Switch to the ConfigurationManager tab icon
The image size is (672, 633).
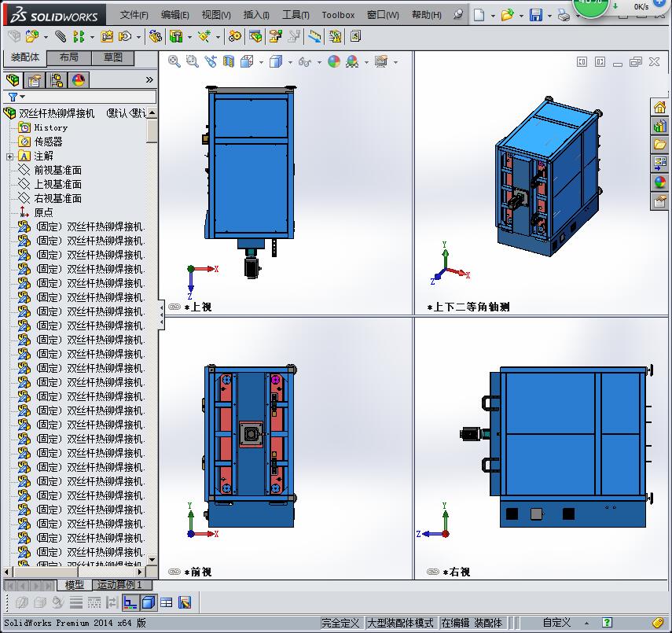[x=56, y=80]
